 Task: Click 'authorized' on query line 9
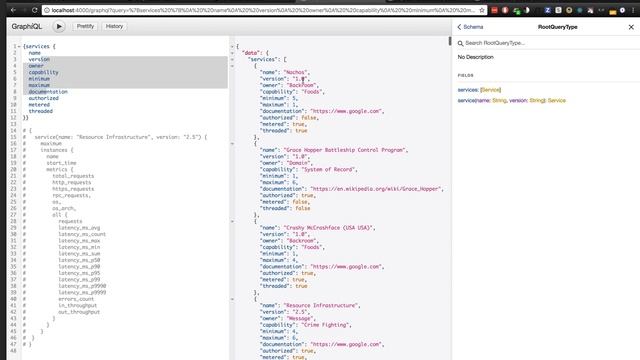click(x=44, y=98)
